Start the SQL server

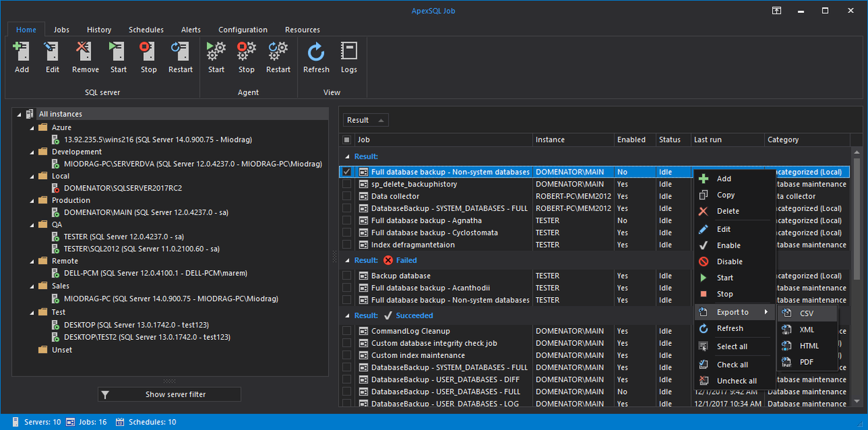118,52
